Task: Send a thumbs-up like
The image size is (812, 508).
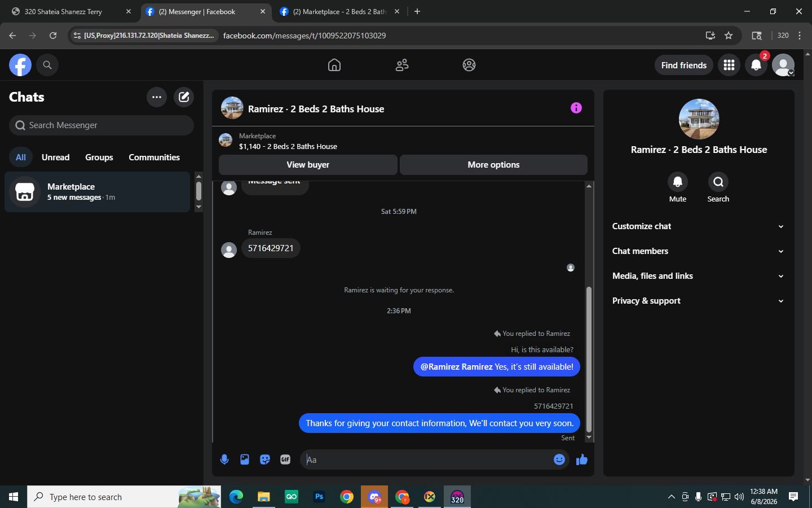Action: 582,459
